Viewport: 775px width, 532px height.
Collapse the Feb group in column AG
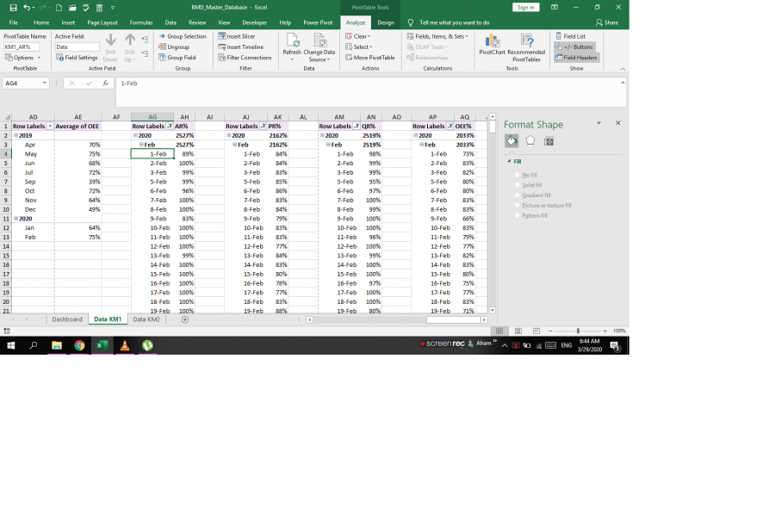click(141, 145)
